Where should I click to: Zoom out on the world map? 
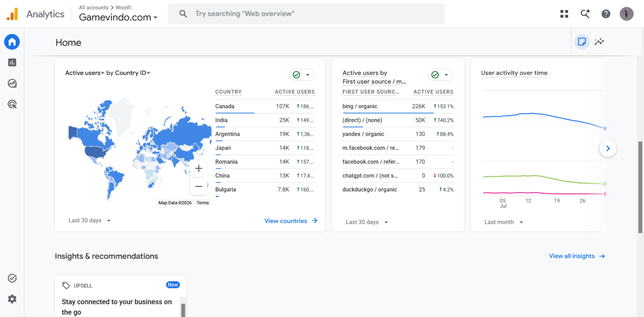tap(199, 186)
